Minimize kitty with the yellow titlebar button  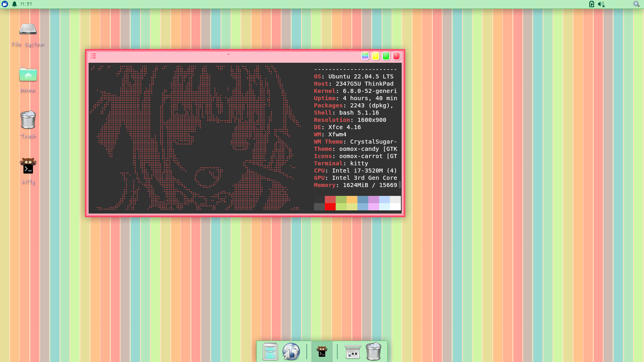[x=376, y=56]
